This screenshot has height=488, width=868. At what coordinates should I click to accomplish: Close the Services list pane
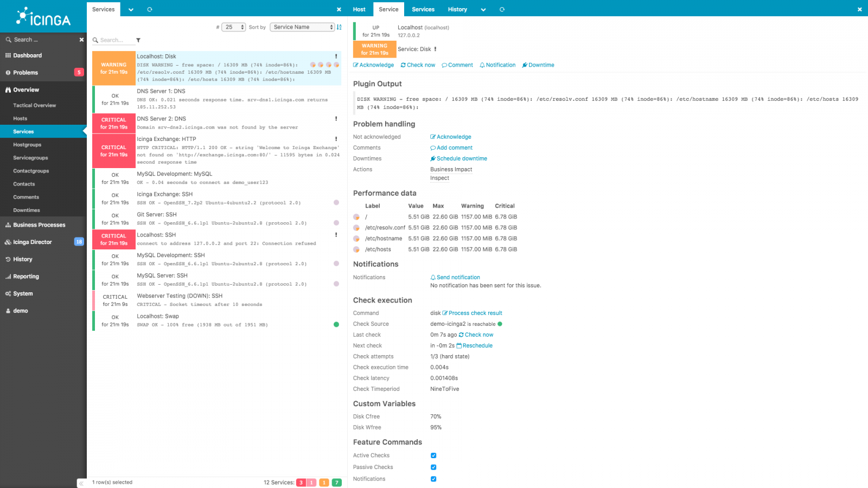tap(339, 9)
